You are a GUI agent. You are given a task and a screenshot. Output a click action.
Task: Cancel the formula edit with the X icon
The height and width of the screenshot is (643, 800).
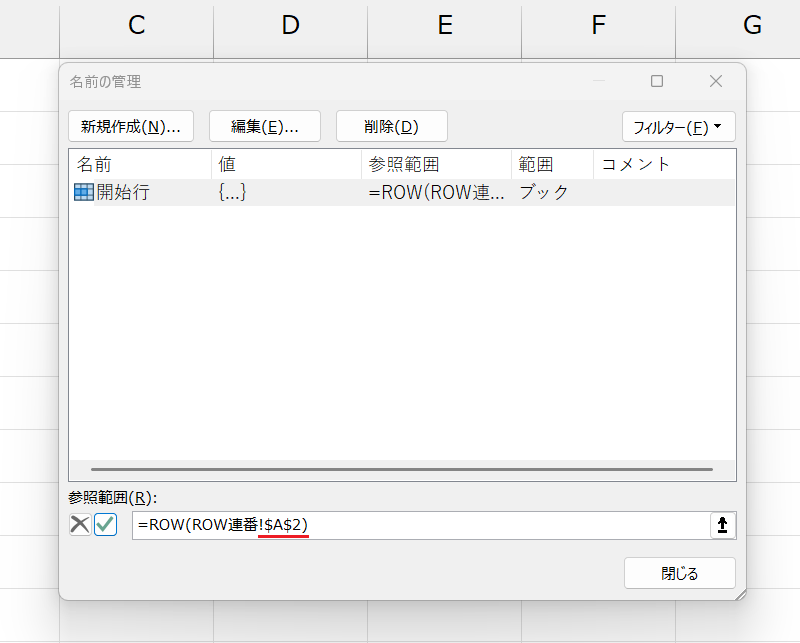pos(79,524)
